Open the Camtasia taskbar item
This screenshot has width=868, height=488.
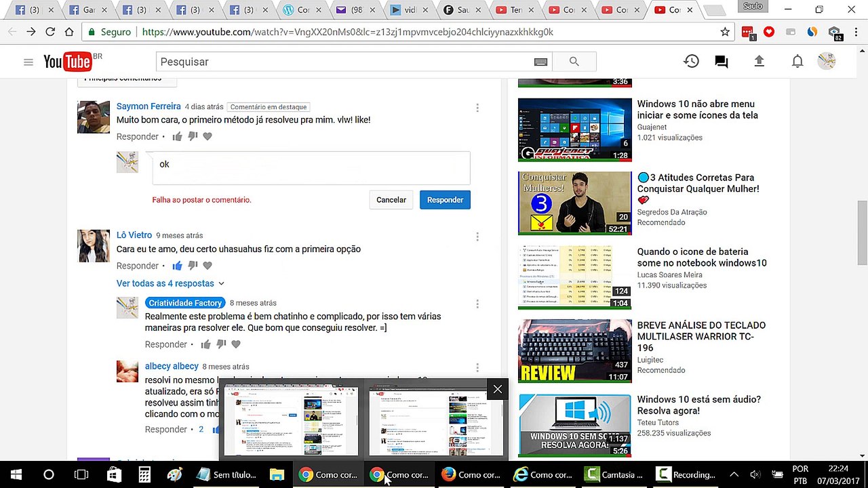(x=614, y=474)
